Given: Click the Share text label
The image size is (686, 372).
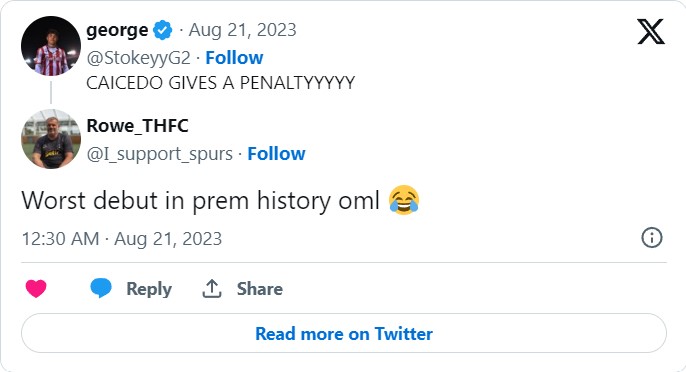Looking at the screenshot, I should pos(260,289).
